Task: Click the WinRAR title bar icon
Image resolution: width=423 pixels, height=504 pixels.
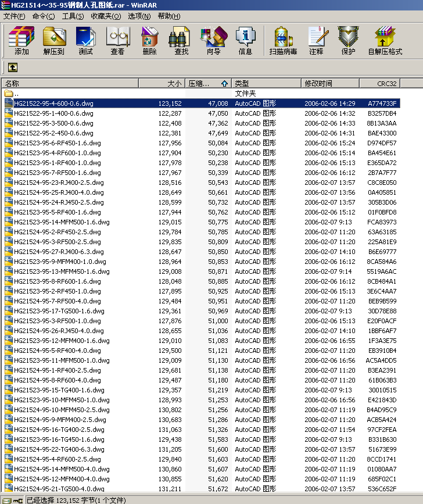Action: click(x=5, y=5)
